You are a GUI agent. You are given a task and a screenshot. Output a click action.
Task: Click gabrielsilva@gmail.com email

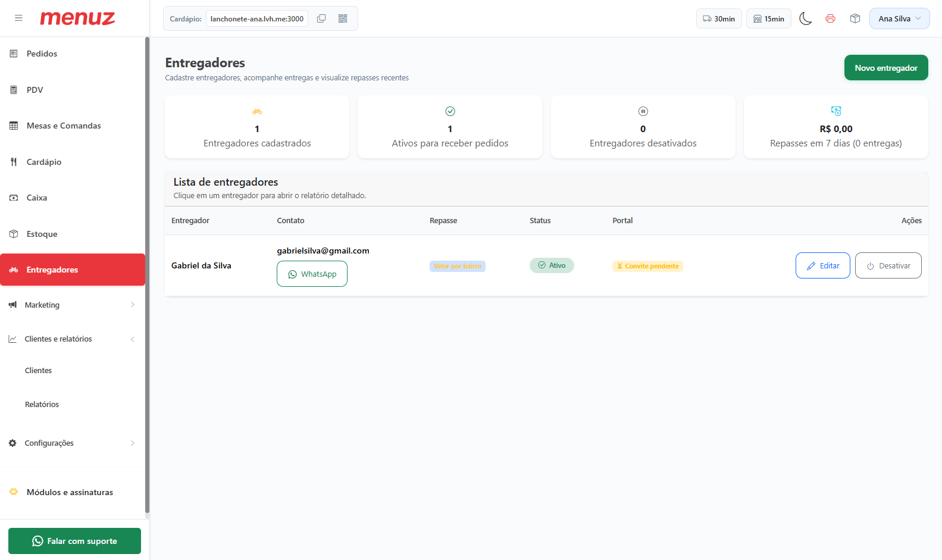[x=323, y=251]
